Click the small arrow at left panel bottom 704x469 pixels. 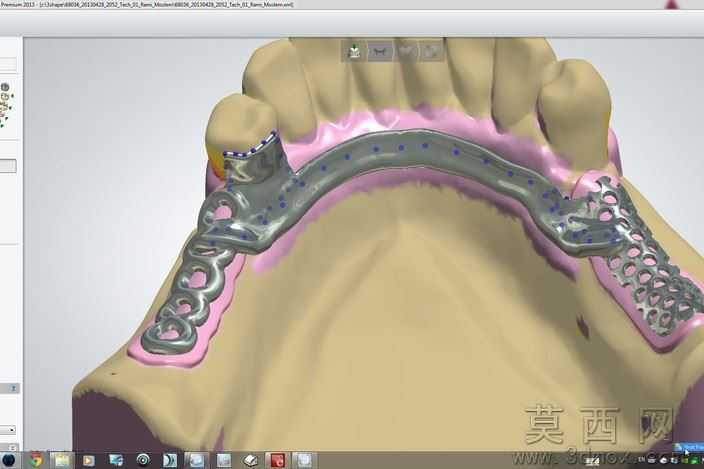tap(13, 448)
